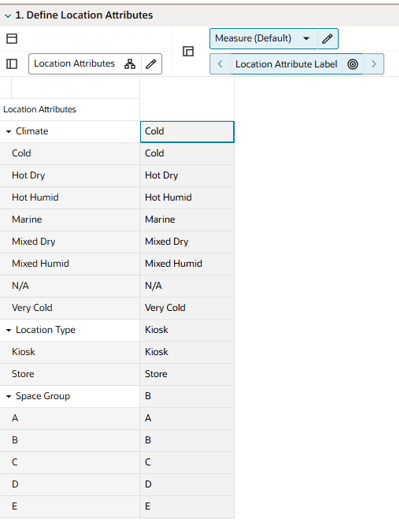Image resolution: width=399 pixels, height=520 pixels.
Task: Click the Hot Humid label cell
Action: 187,198
